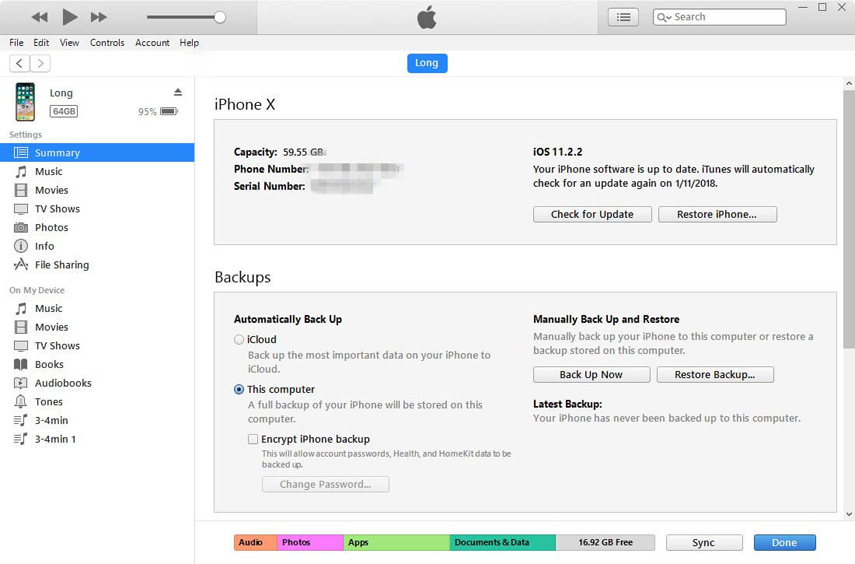Go back with the left arrow
This screenshot has height=564, width=855.
pyautogui.click(x=20, y=63)
